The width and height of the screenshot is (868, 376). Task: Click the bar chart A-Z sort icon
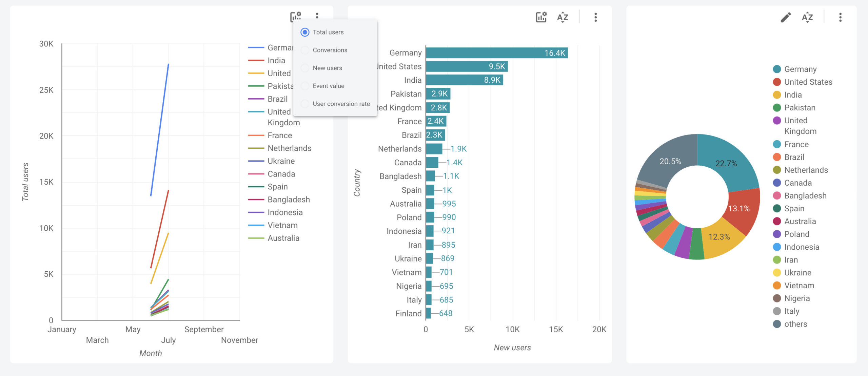pyautogui.click(x=563, y=17)
